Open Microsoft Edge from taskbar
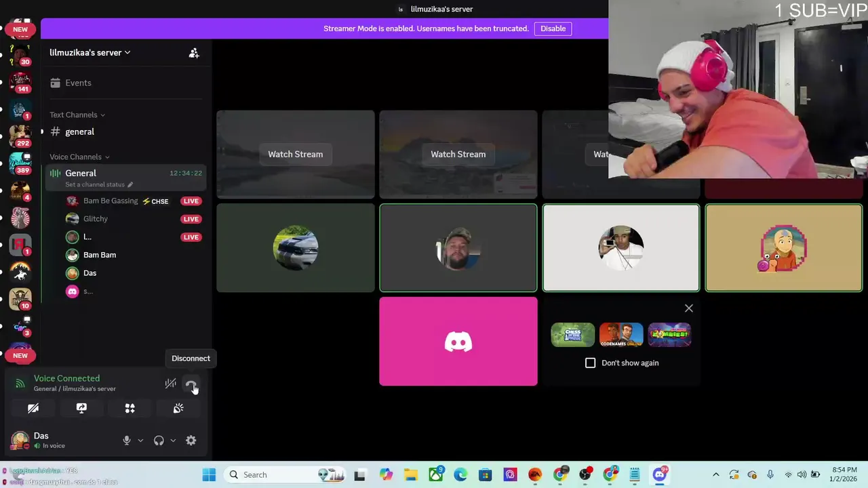 pos(460,474)
